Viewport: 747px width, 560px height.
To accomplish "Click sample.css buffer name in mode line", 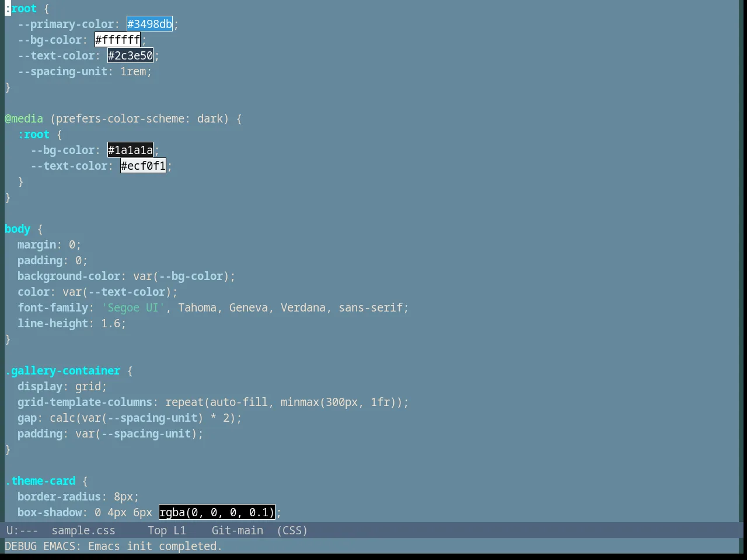I will pyautogui.click(x=83, y=530).
